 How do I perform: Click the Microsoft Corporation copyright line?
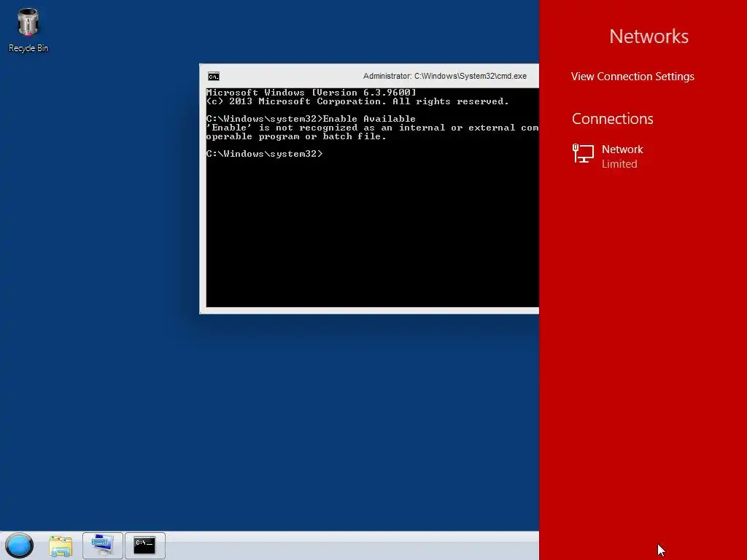pos(357,101)
